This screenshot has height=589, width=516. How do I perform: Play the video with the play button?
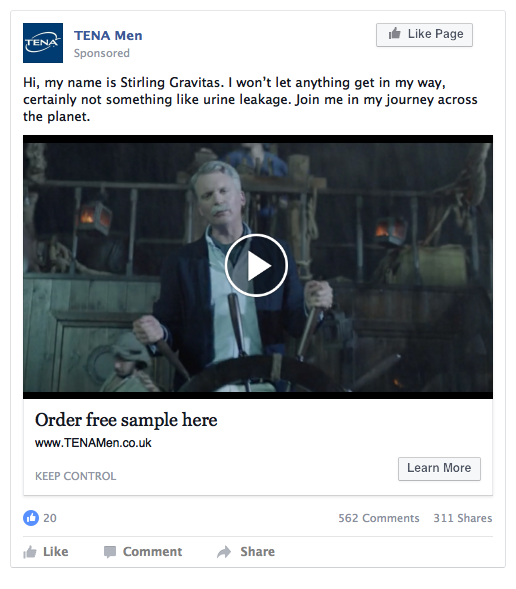coord(256,266)
